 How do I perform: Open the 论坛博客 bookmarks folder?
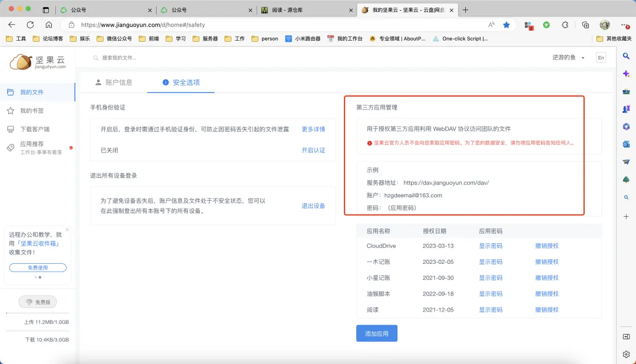(48, 38)
